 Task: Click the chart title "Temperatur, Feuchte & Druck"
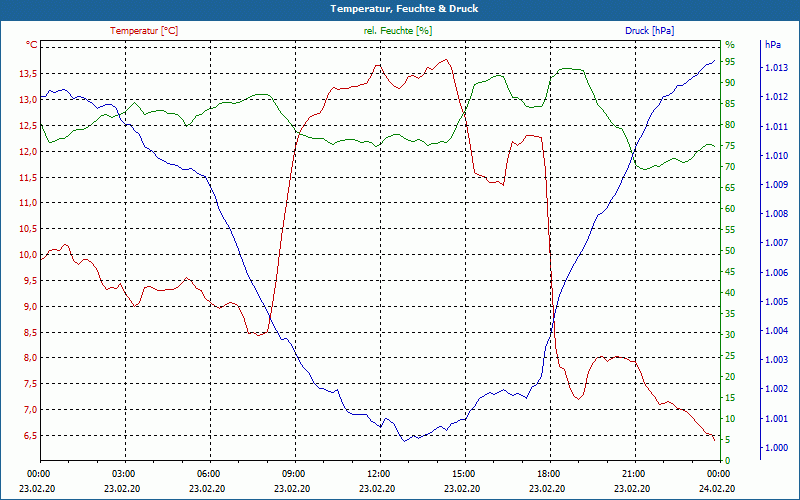click(x=404, y=9)
